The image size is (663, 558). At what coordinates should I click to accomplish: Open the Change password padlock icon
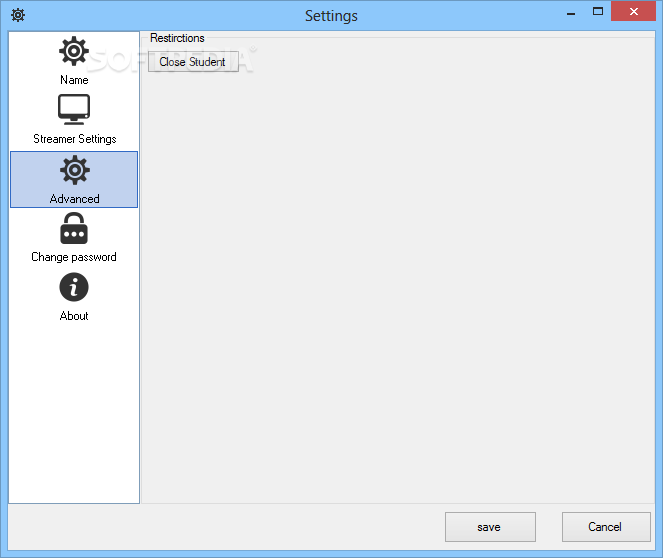pyautogui.click(x=74, y=228)
